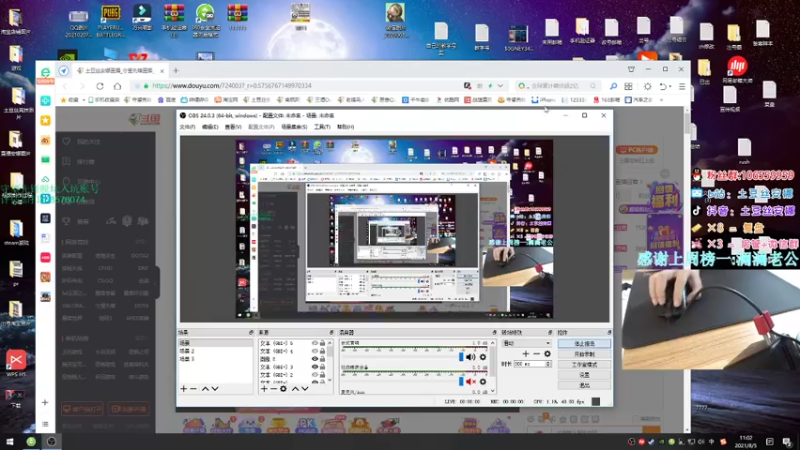Adjust the transition duration stepper arrows
Viewport: 800px width, 450px height.
(x=548, y=364)
